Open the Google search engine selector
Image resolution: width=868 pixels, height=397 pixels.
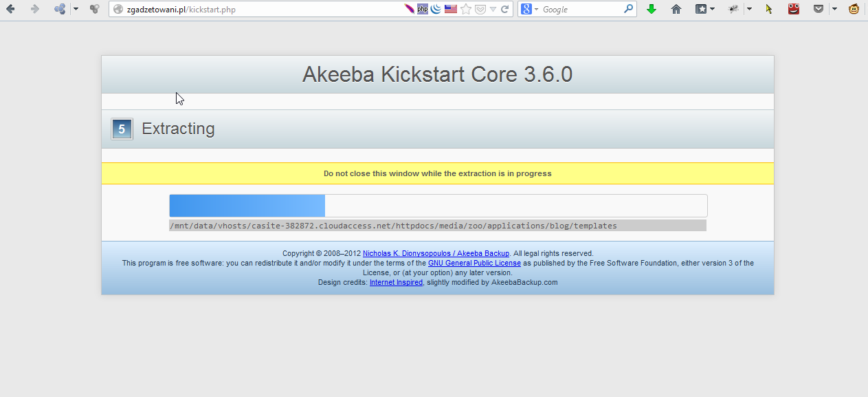point(528,9)
